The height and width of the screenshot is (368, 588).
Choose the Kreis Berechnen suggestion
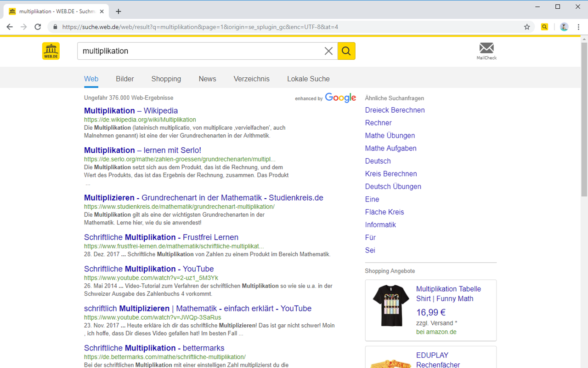pyautogui.click(x=391, y=174)
